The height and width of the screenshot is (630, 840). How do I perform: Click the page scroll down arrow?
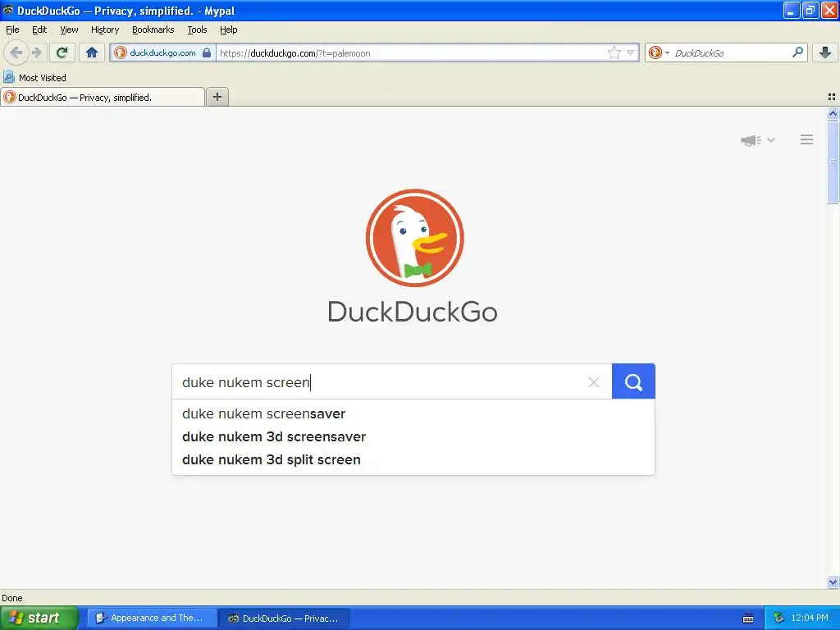pos(833,582)
